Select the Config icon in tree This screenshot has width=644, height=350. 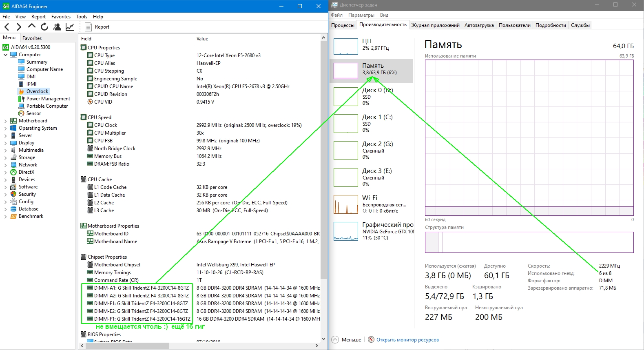click(13, 202)
